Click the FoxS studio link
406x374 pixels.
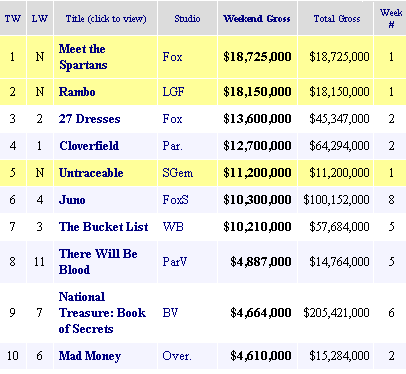[175, 200]
